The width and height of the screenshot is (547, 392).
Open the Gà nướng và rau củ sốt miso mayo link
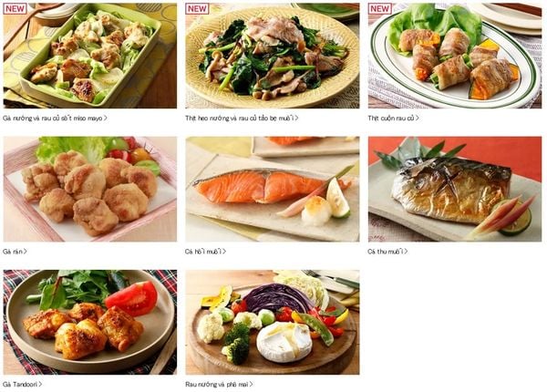(x=55, y=119)
